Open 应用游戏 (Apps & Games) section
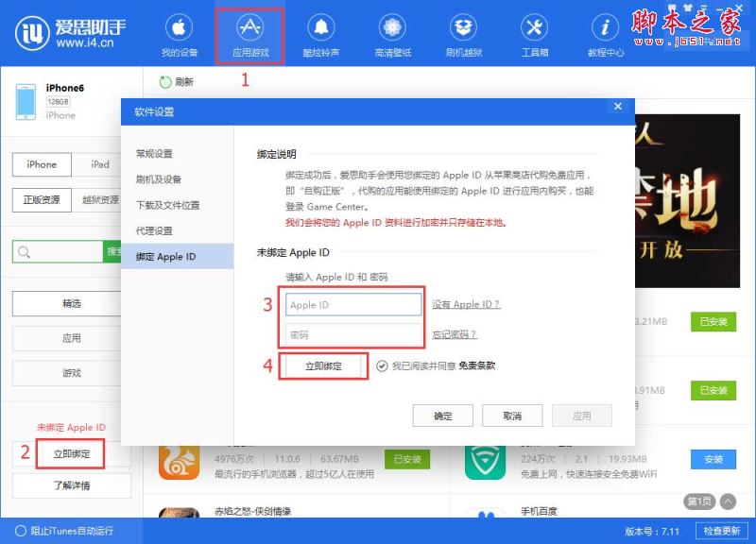 click(250, 35)
